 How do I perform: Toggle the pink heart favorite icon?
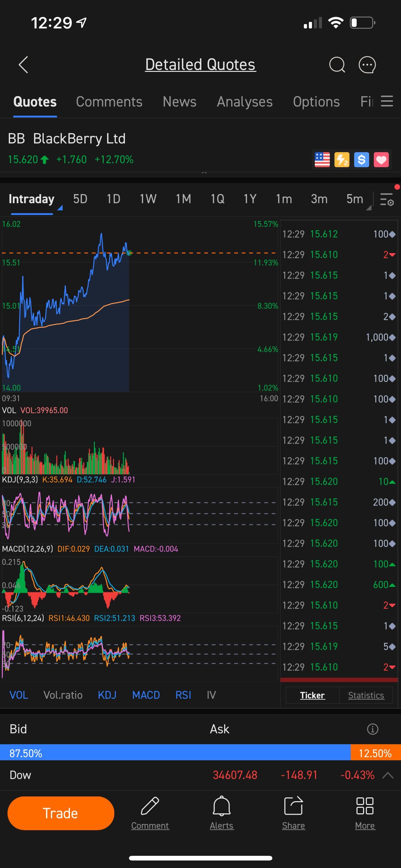[x=381, y=160]
